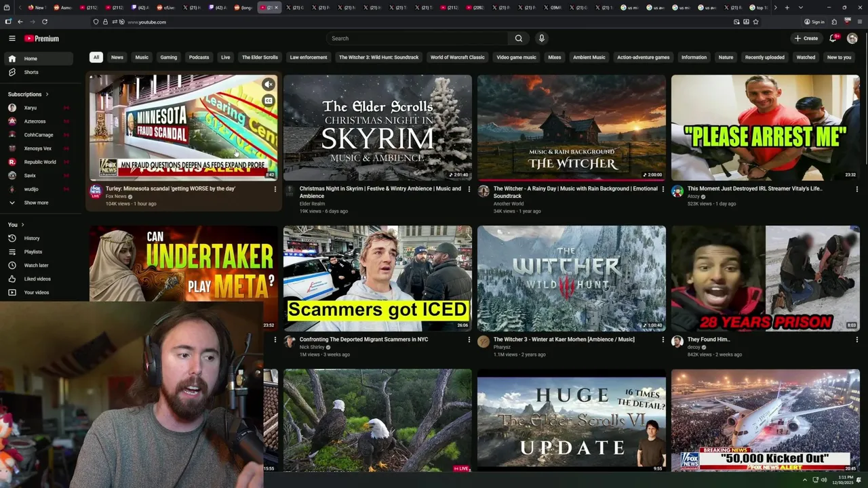Start voice search with the microphone icon
868x488 pixels.
click(541, 39)
